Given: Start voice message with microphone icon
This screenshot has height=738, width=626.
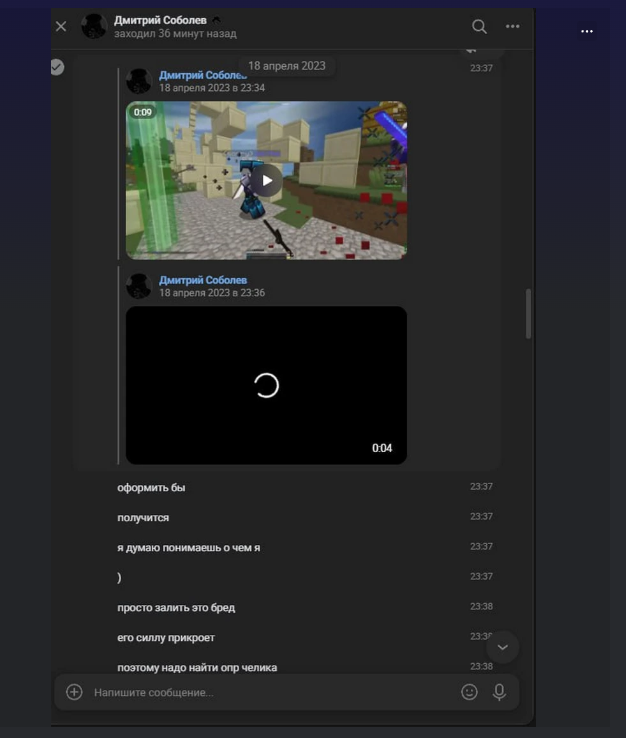Looking at the screenshot, I should point(499,692).
